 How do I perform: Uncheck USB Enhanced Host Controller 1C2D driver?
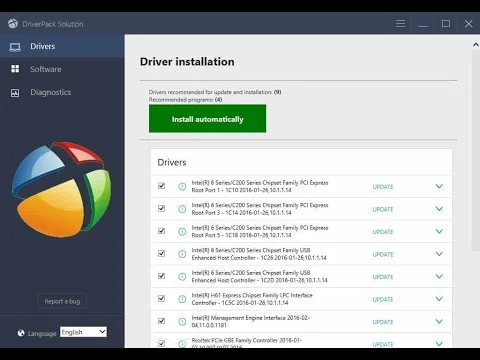click(161, 276)
